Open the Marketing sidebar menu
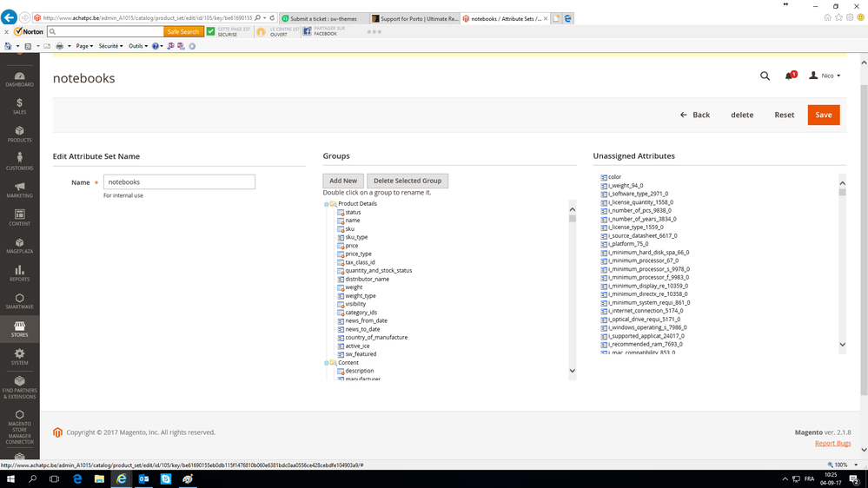This screenshot has height=488, width=868. tap(19, 190)
